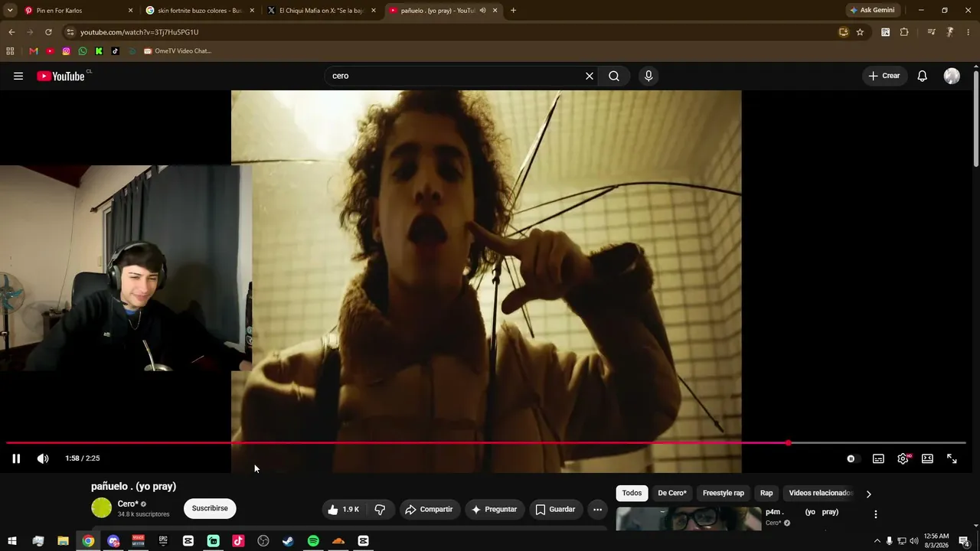Open the media controls icon in Chrome toolbar

coord(931,32)
